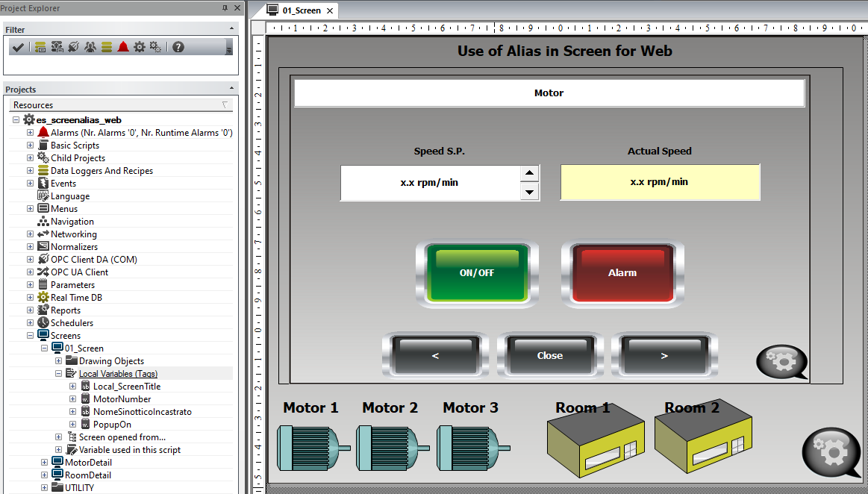
Task: Increase Speed S.P. with the up arrow
Action: [529, 174]
